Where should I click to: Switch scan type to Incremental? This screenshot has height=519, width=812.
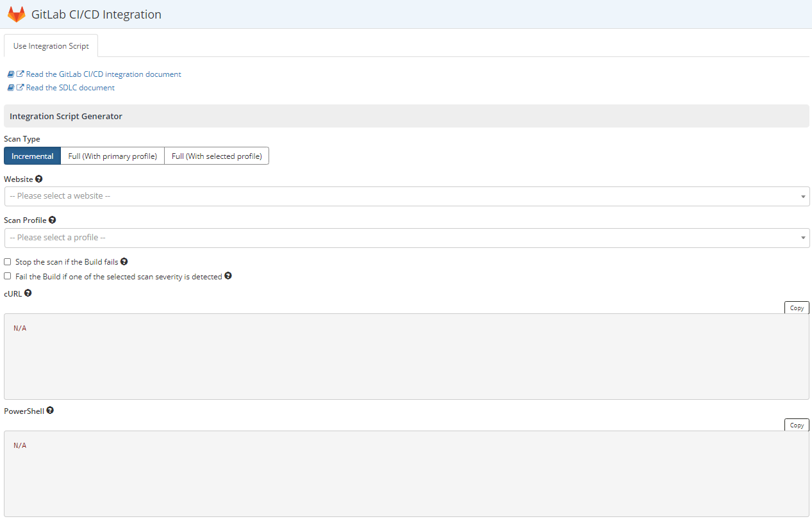pyautogui.click(x=32, y=156)
